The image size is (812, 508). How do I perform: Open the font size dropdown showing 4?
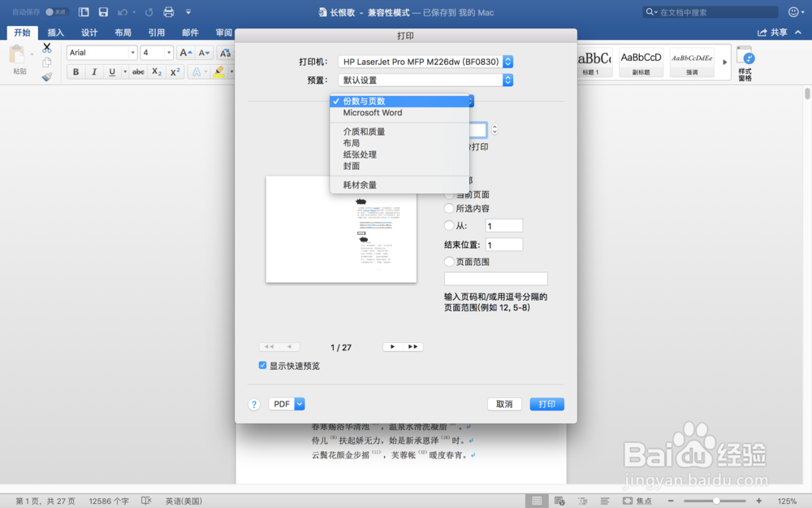pos(169,53)
